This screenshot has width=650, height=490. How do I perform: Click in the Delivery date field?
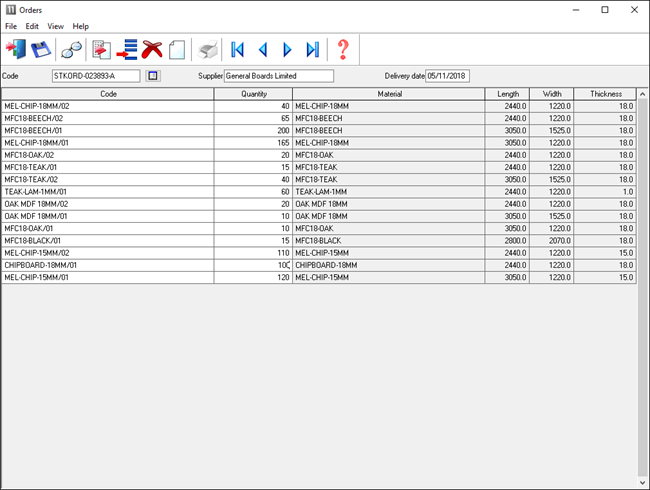[448, 76]
